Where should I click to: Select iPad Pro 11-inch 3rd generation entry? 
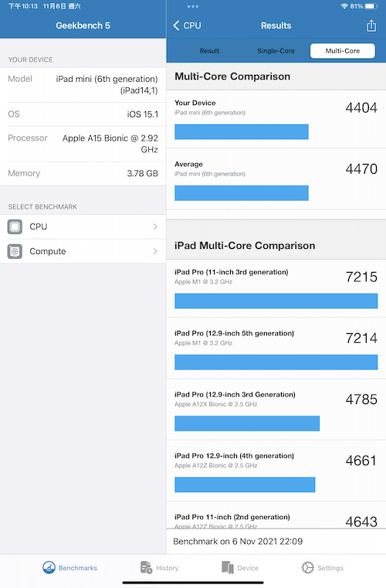[276, 287]
